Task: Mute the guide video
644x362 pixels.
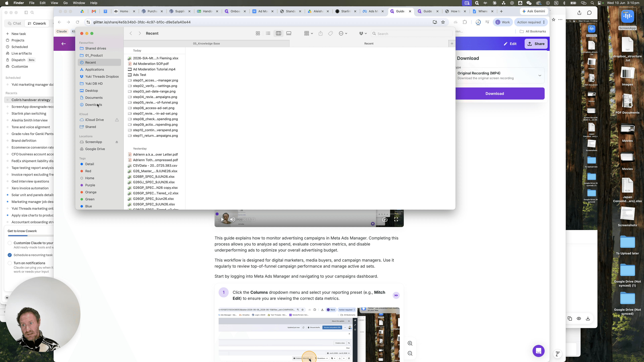Action: tap(232, 219)
